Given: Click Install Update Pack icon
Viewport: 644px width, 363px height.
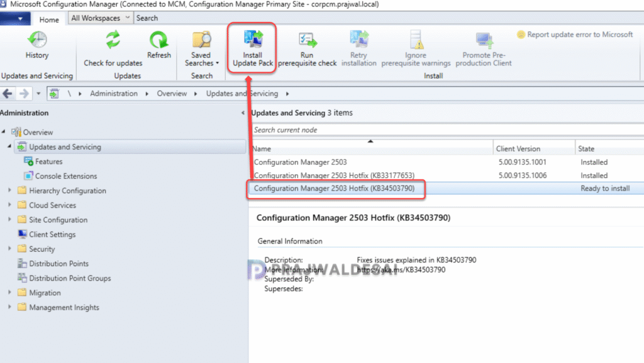Looking at the screenshot, I should click(253, 40).
